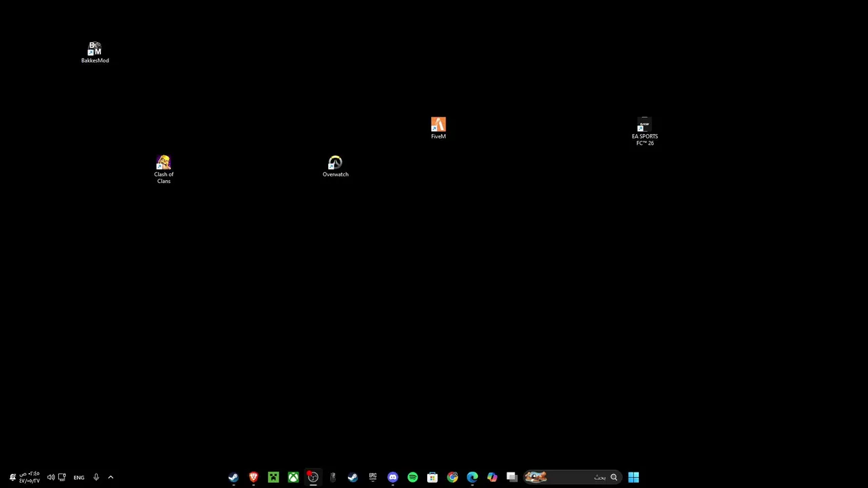Open Task View in the taskbar
Viewport: 868px width, 488px height.
point(512,477)
